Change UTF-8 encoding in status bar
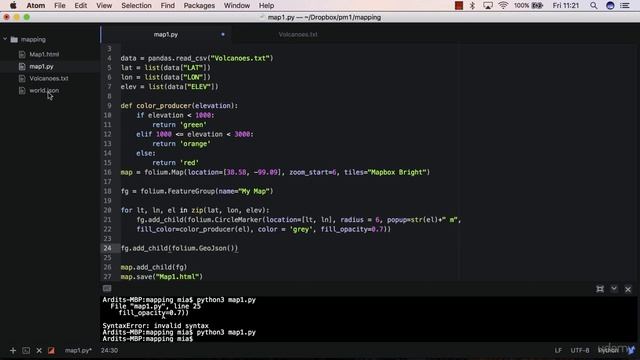 pos(580,351)
